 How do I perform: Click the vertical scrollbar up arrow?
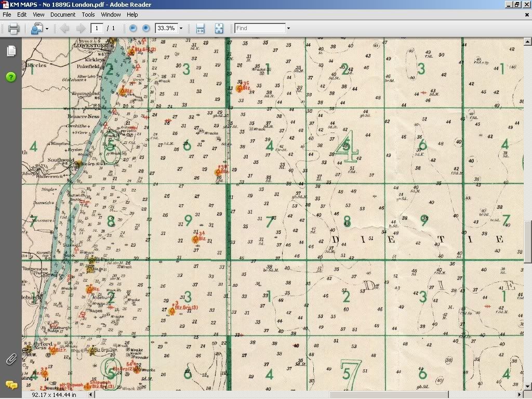528,42
